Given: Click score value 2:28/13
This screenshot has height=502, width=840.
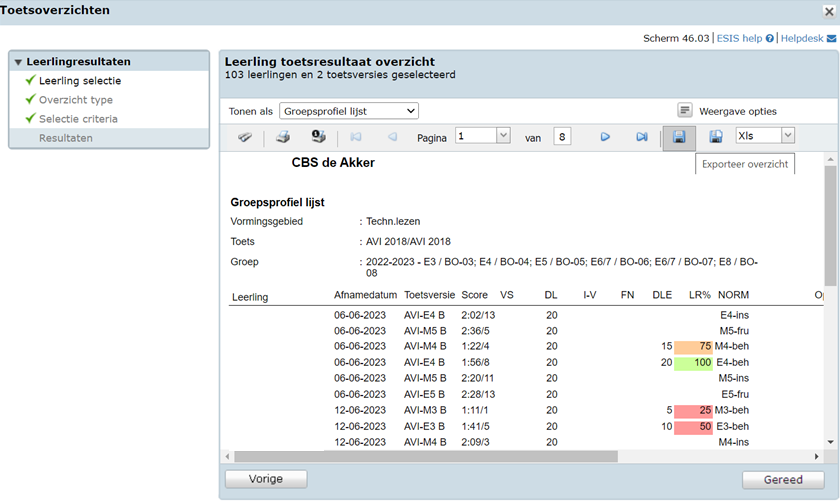Looking at the screenshot, I should point(478,394).
